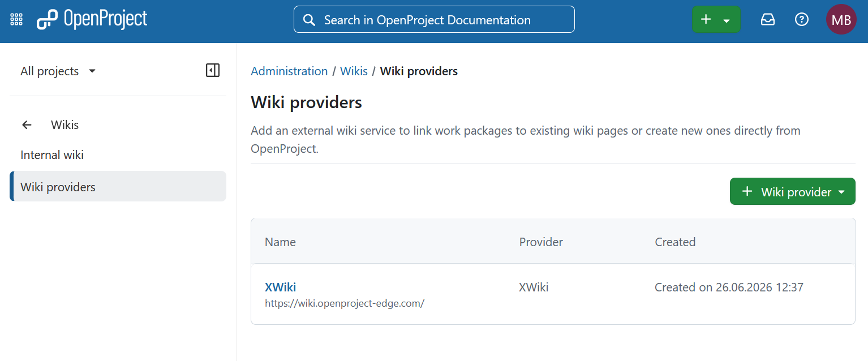Open the Administration breadcrumb link
Viewport: 868px width, 361px height.
tap(289, 71)
